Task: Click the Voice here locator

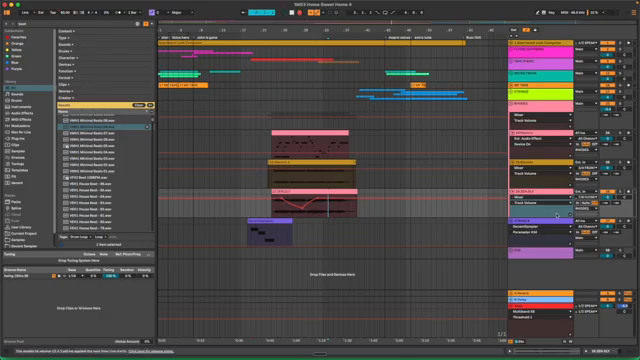Action: point(180,38)
